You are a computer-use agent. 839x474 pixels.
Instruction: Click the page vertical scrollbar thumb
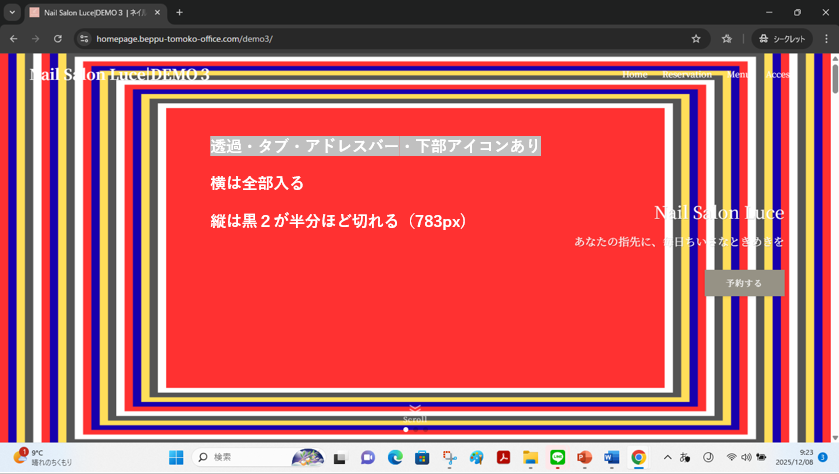coord(835,79)
